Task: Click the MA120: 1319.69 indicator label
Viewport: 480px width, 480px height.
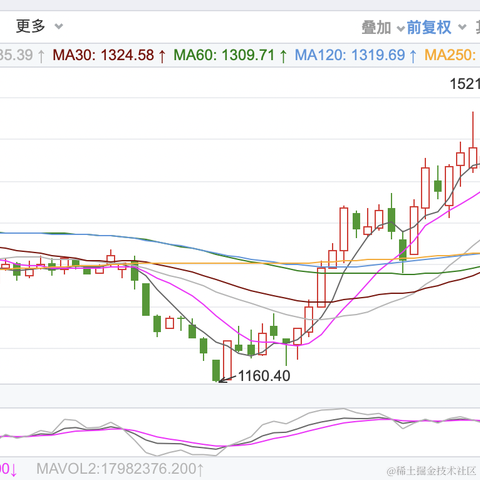Action: tap(356, 55)
